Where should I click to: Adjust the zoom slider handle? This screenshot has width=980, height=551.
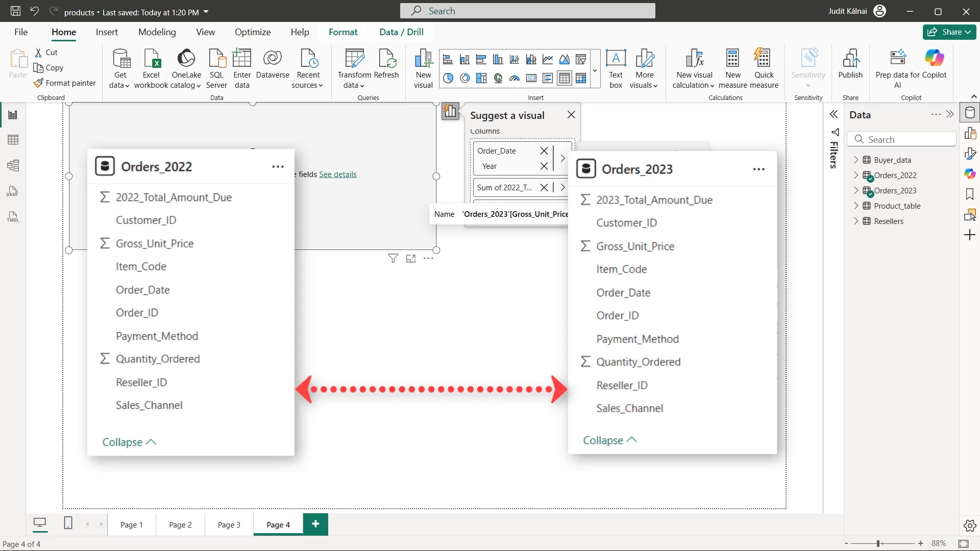point(878,544)
